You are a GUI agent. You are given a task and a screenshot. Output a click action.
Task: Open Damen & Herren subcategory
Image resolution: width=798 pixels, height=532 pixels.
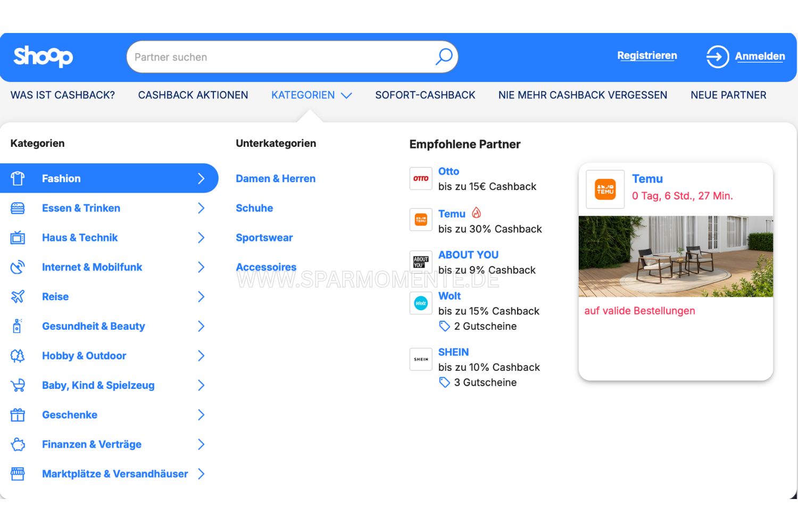coord(276,178)
